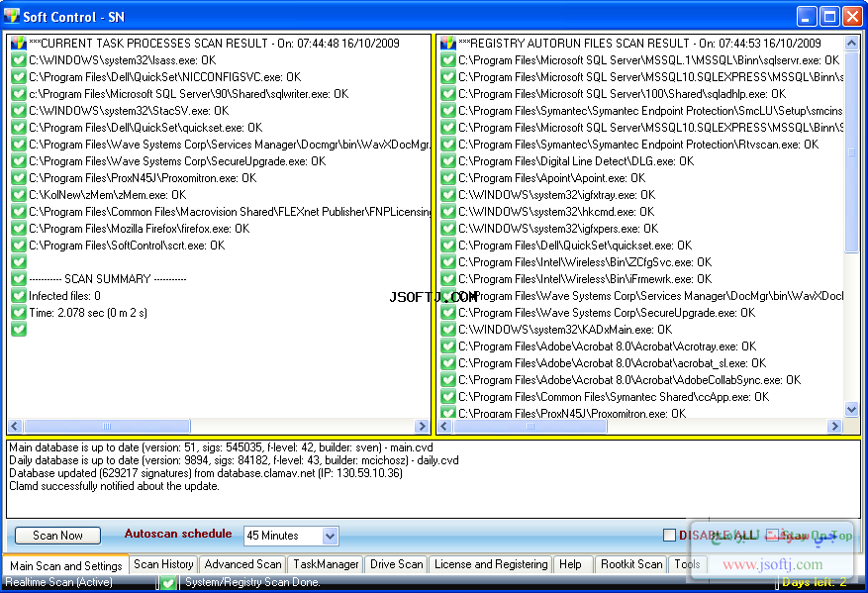
Task: Click the up arrow of registry panel vertical scrollbar
Action: [x=852, y=43]
